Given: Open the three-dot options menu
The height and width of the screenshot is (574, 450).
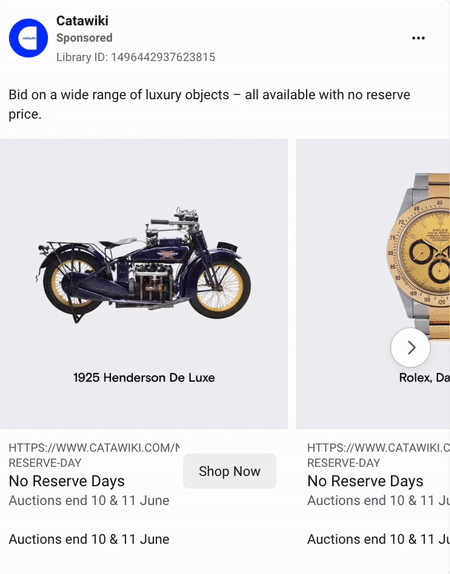Looking at the screenshot, I should click(x=418, y=38).
